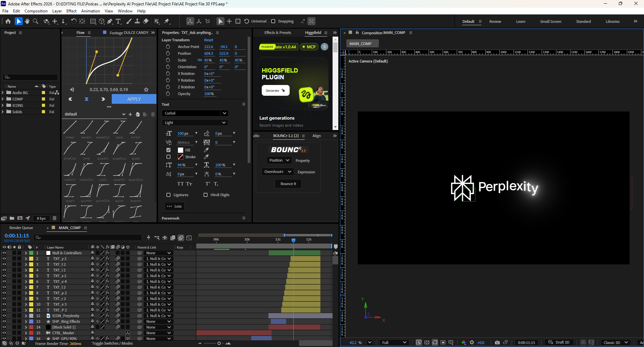
Task: Select the Brush tool
Action: click(129, 21)
